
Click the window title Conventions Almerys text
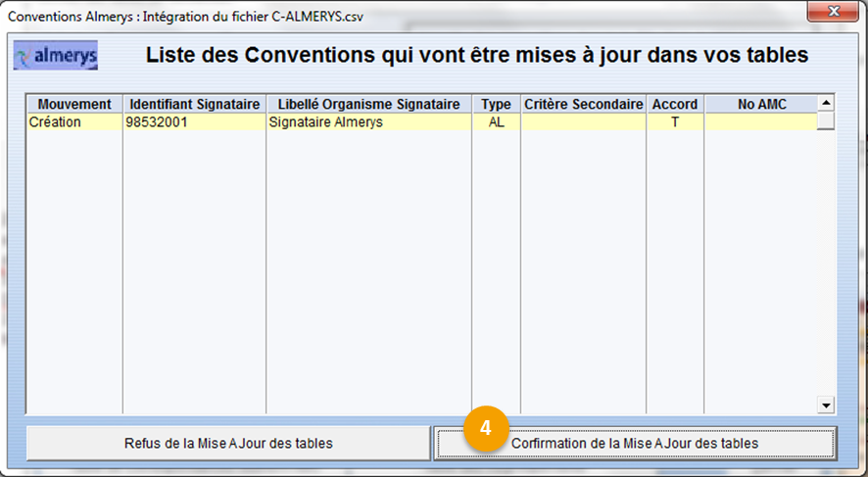click(x=185, y=16)
